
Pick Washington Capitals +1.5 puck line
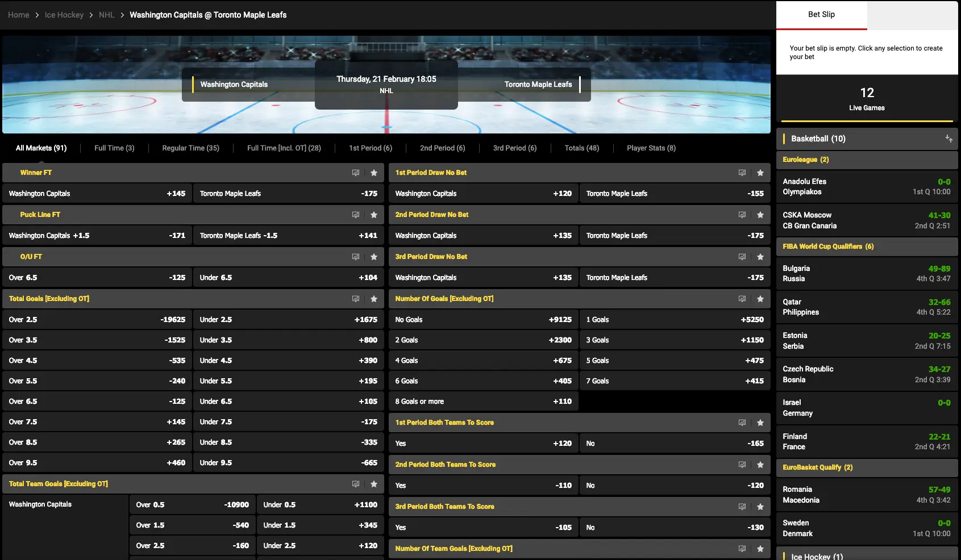[97, 236]
